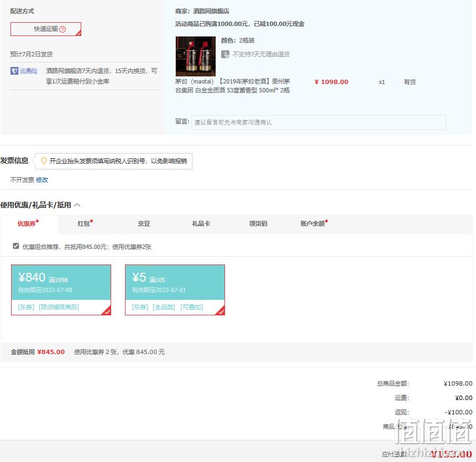Collapse the 使用优惠/礼品卡/抵用 section
476x462 pixels.
point(77,205)
